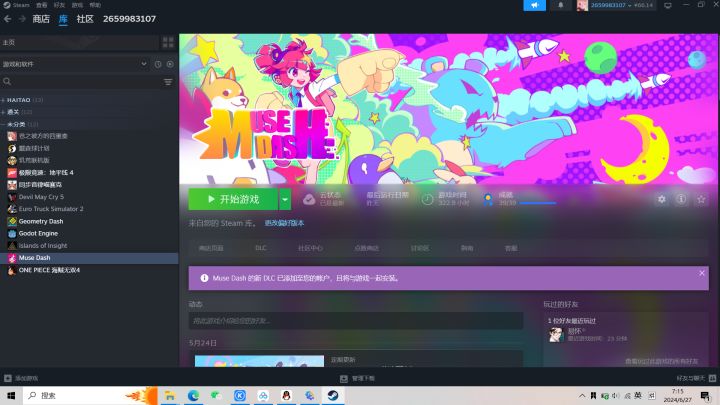The image size is (720, 405).
Task: Start the game with the green play button
Action: (233, 199)
